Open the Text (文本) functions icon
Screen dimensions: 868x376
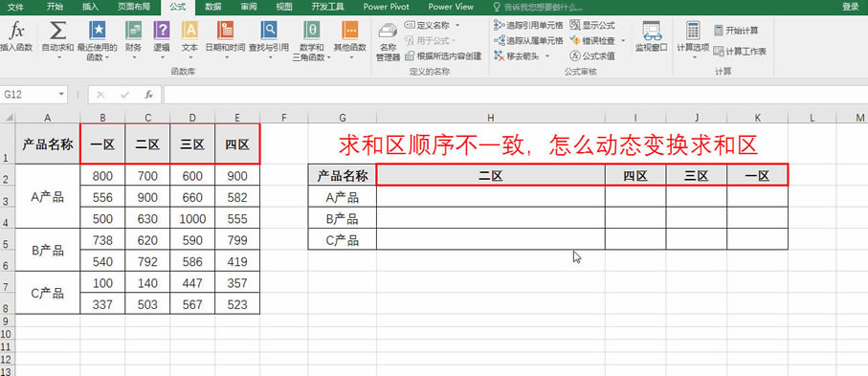(x=189, y=30)
